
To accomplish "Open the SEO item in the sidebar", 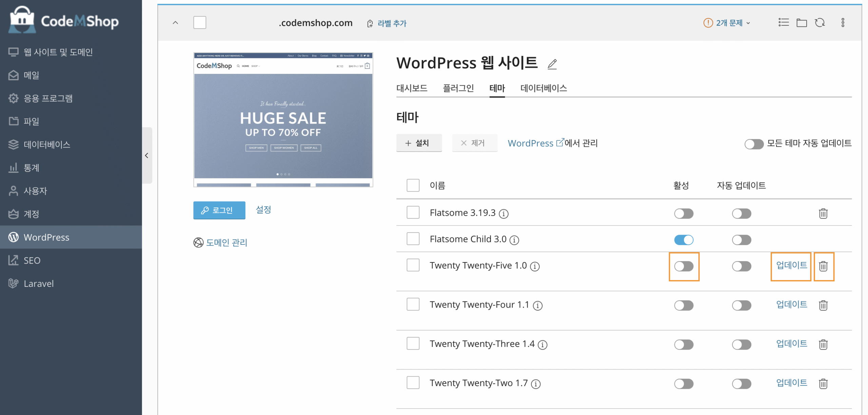I will click(32, 260).
